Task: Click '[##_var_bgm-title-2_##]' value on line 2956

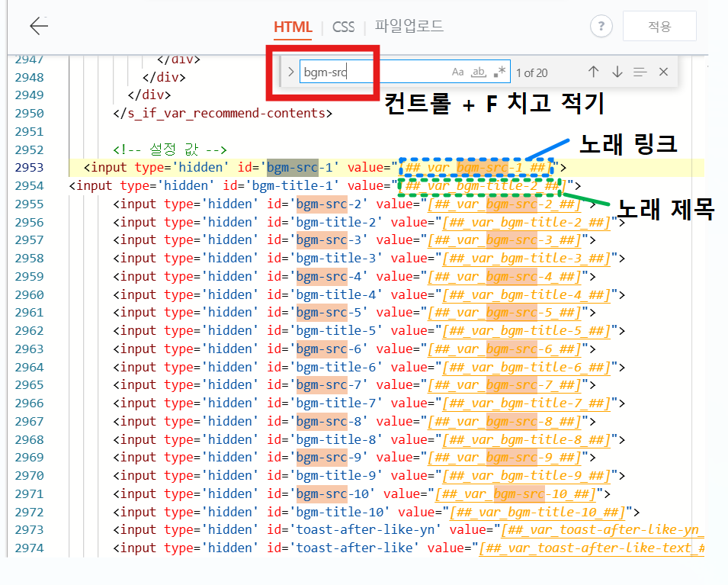Action: [527, 222]
